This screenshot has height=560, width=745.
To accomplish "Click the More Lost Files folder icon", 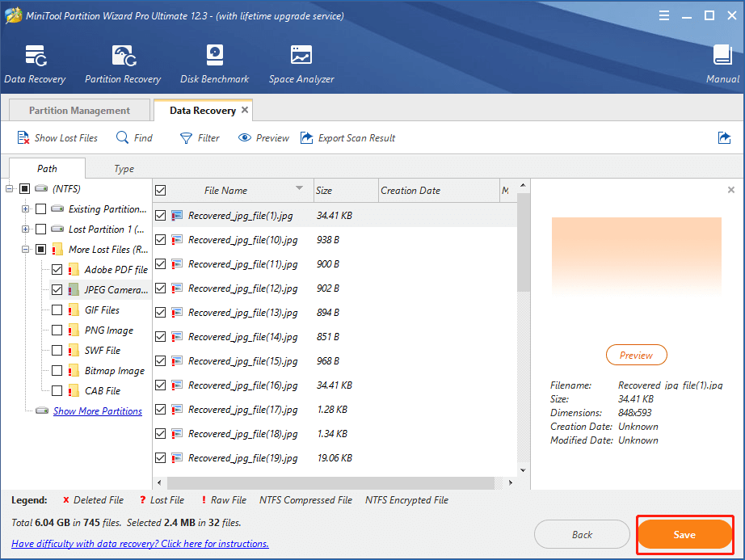I will [57, 250].
